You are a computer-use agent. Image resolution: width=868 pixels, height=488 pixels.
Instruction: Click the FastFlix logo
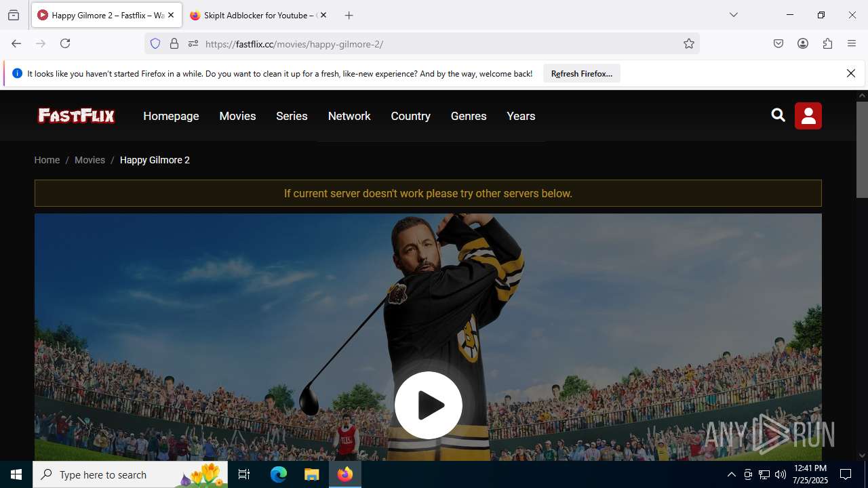pyautogui.click(x=76, y=116)
